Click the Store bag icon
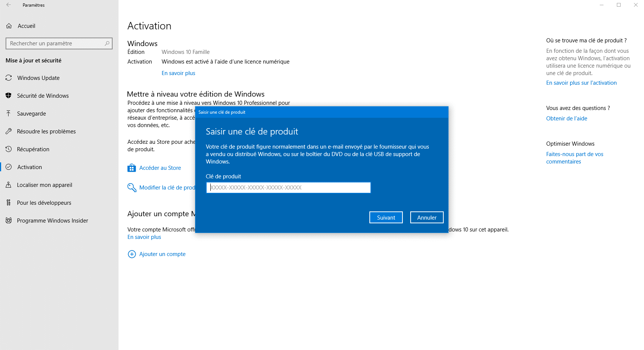This screenshot has height=350, width=644. [132, 168]
